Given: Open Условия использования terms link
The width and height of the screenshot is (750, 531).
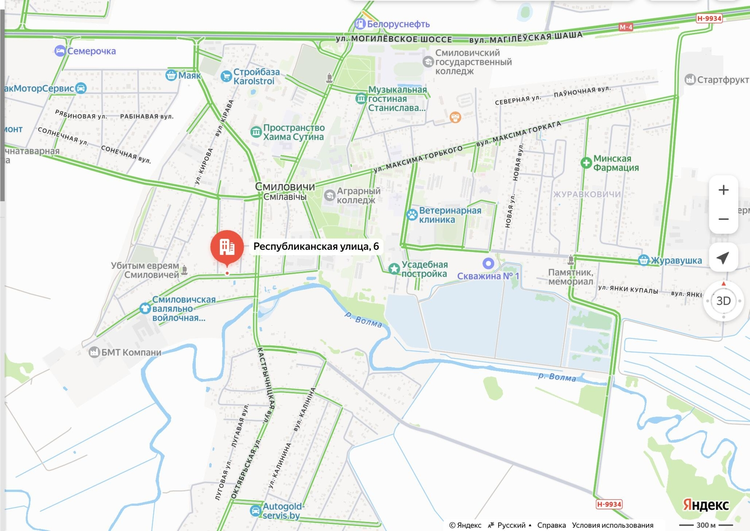Looking at the screenshot, I should point(612,525).
